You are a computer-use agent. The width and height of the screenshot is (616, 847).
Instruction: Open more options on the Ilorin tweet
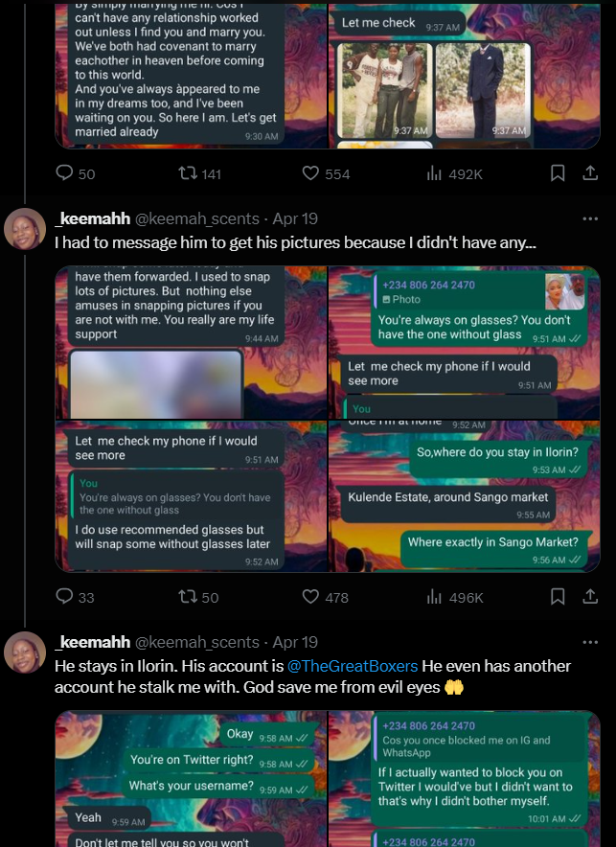point(590,642)
